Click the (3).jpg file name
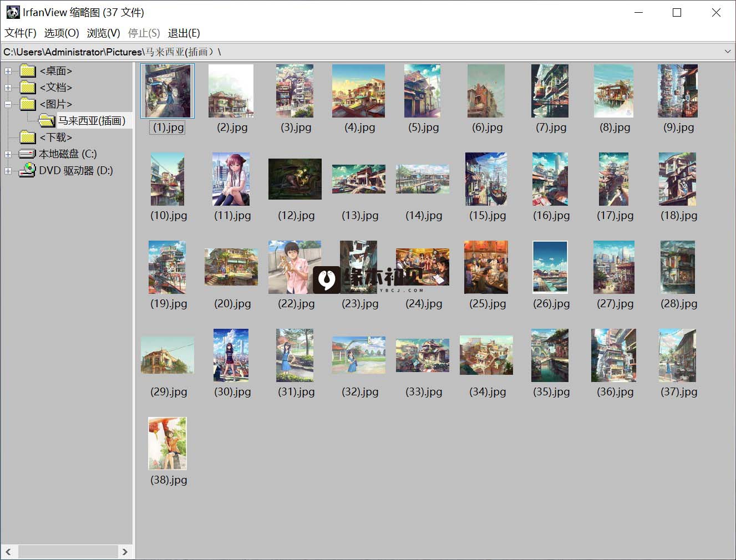Viewport: 736px width, 560px height. tap(296, 128)
